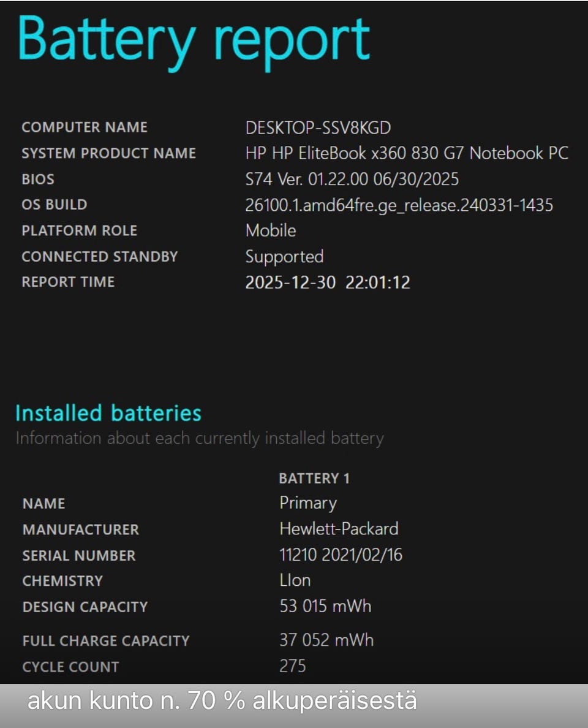Click the OS build number value

pyautogui.click(x=399, y=205)
